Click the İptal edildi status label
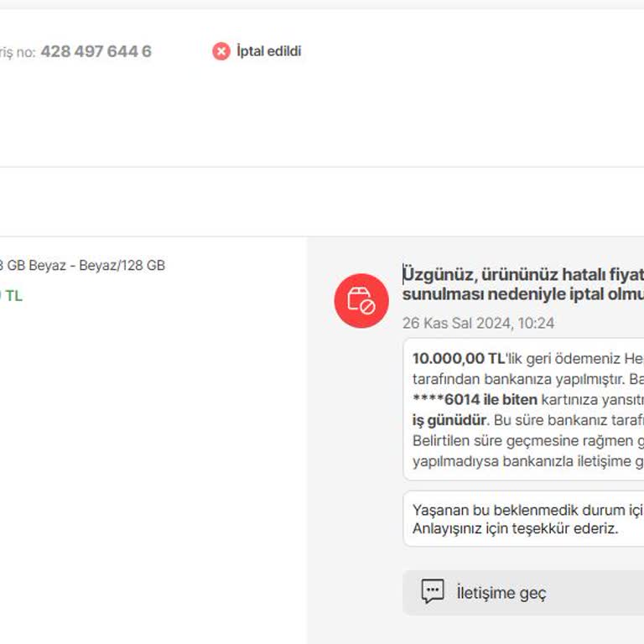 click(x=269, y=51)
